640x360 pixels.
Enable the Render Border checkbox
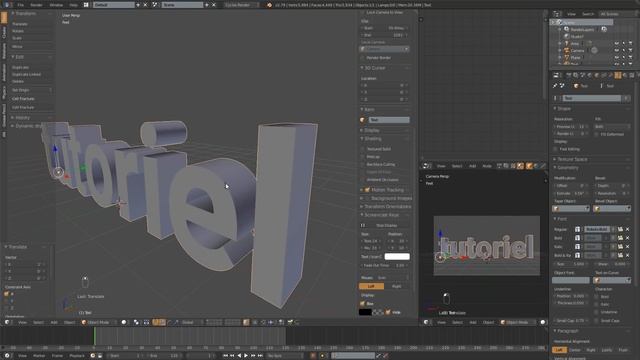click(362, 58)
